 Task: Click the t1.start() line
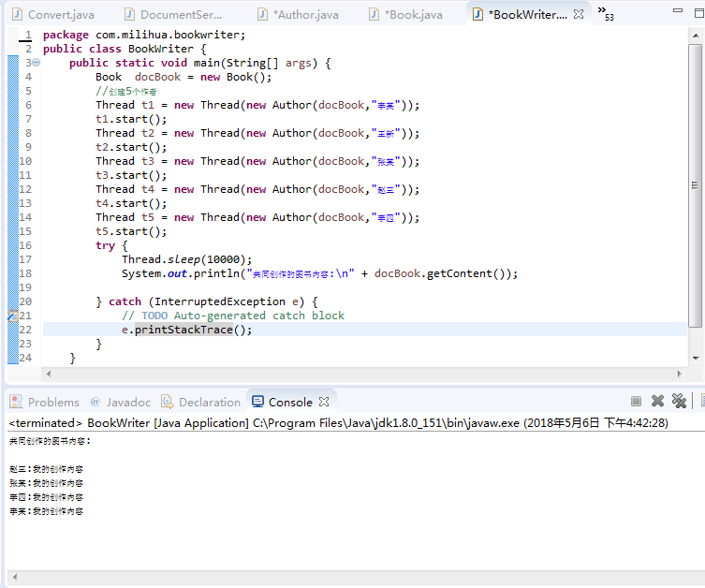[131, 119]
